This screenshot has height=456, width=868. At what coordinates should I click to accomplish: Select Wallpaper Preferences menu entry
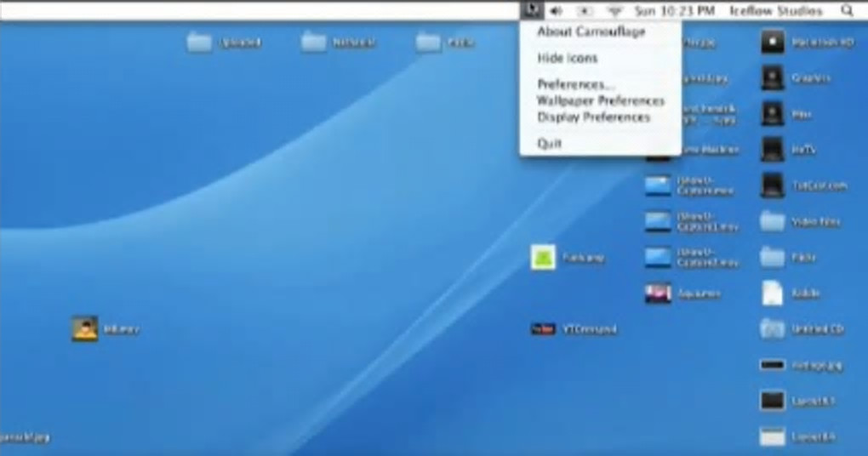pyautogui.click(x=600, y=100)
